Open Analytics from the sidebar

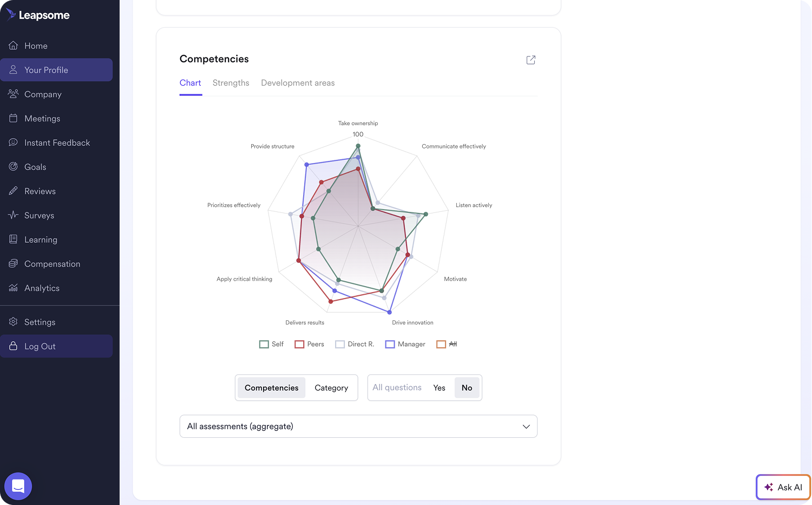[x=42, y=288]
